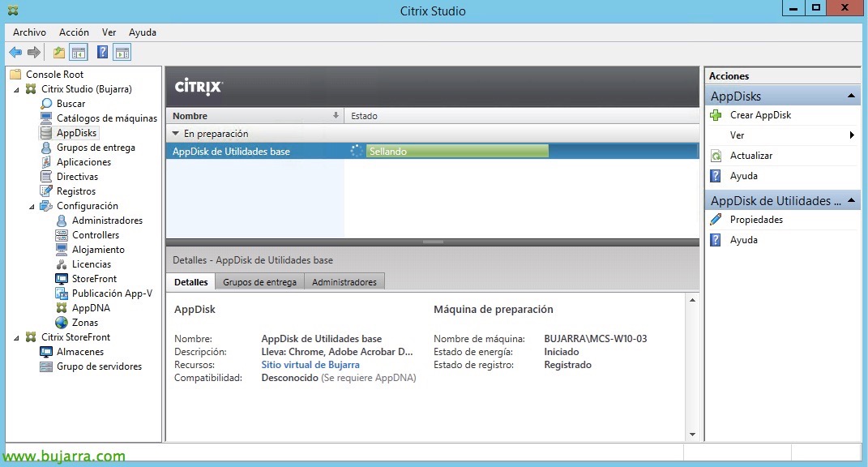
Task: Click the Administradores user icon
Action: [x=62, y=221]
